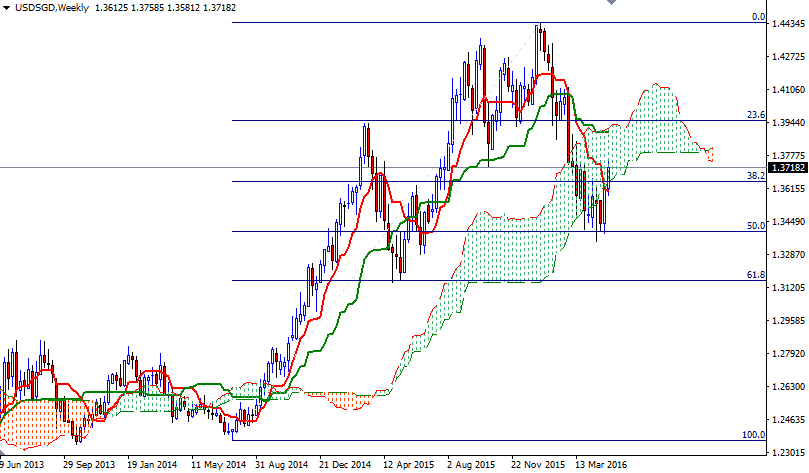Viewport: 809px width, 473px height.
Task: Click the 21 Dec 2014 date label
Action: point(344,465)
